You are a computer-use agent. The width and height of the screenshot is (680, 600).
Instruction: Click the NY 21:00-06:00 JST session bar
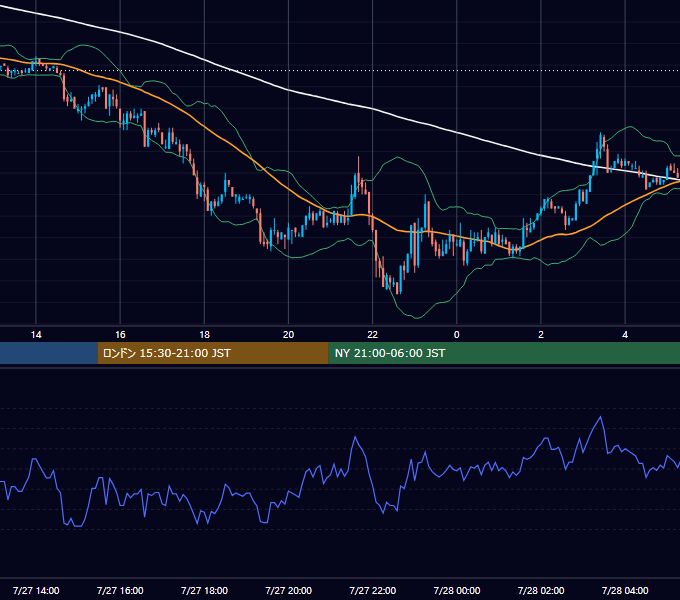pos(504,353)
